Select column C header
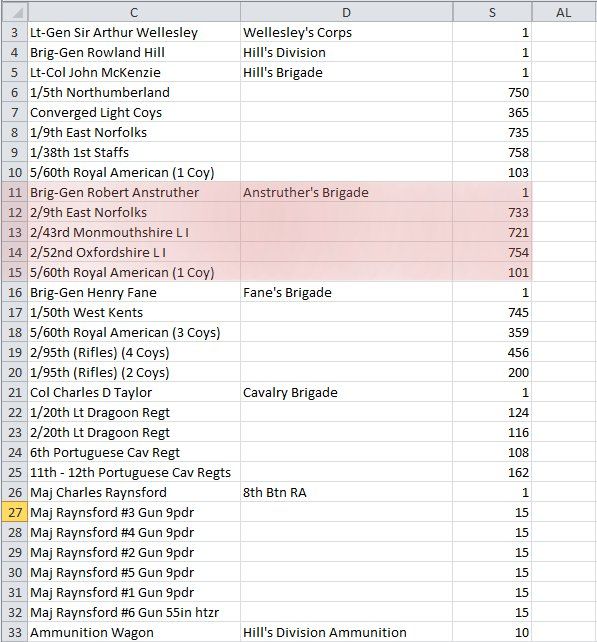This screenshot has height=642, width=597. pyautogui.click(x=134, y=13)
